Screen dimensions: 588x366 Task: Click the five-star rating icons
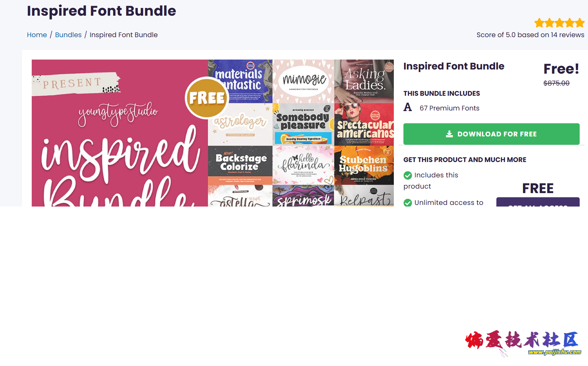[x=559, y=23]
